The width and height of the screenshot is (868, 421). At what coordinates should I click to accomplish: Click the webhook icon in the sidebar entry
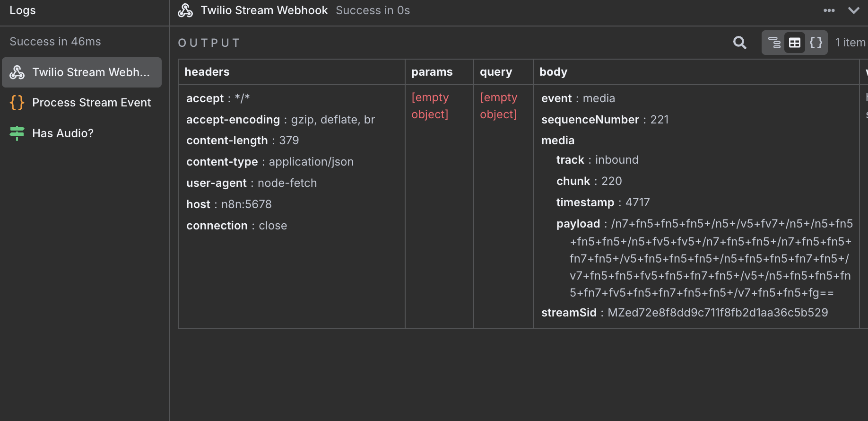17,72
